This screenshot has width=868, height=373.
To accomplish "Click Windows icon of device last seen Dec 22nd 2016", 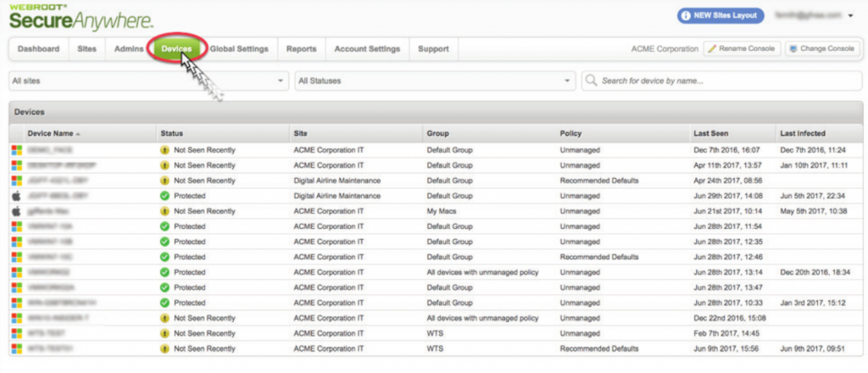I will [17, 318].
